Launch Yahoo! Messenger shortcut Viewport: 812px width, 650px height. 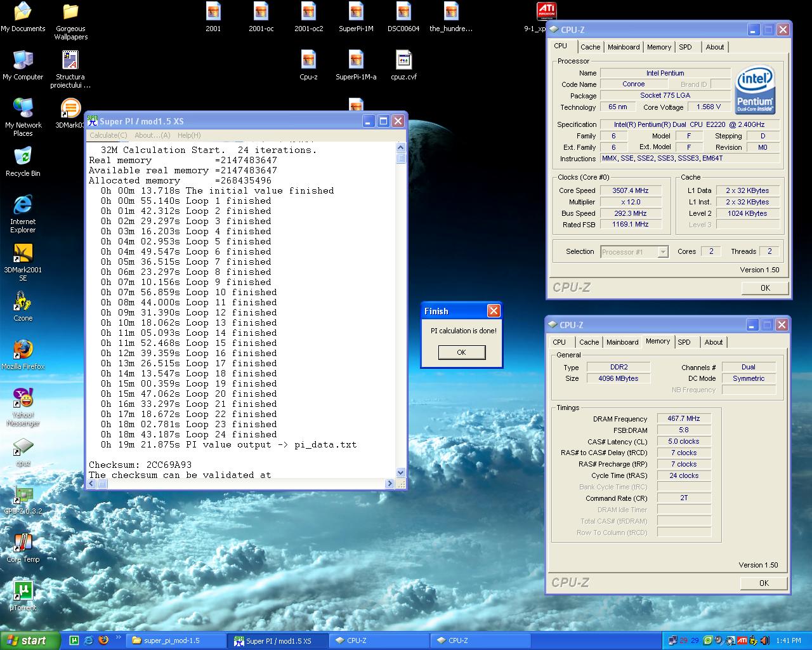tap(23, 407)
